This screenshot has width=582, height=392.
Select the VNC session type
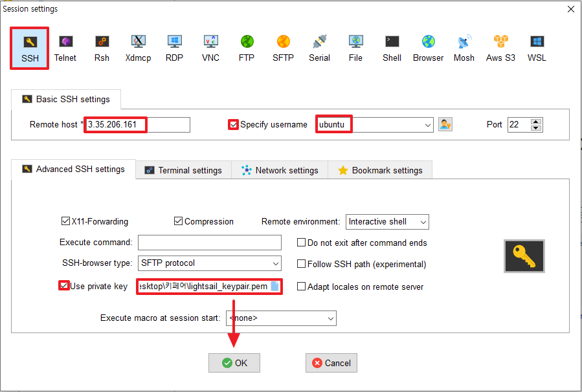tap(210, 49)
